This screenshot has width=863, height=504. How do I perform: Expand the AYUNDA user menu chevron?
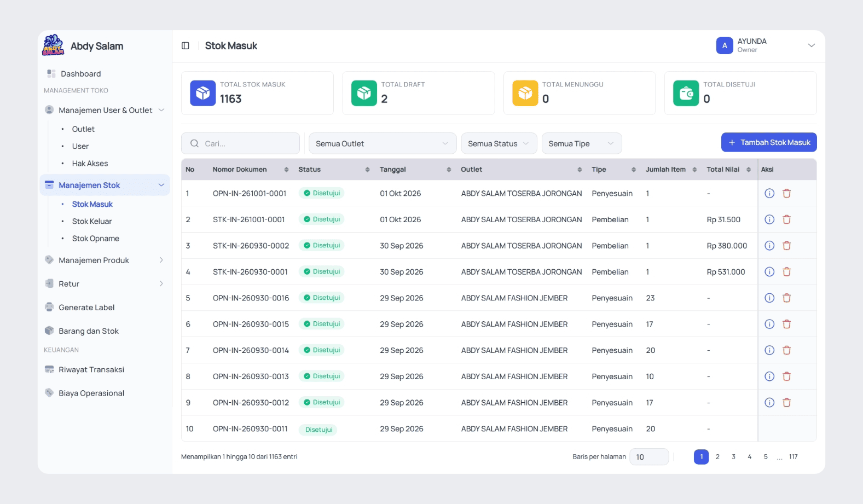click(812, 45)
